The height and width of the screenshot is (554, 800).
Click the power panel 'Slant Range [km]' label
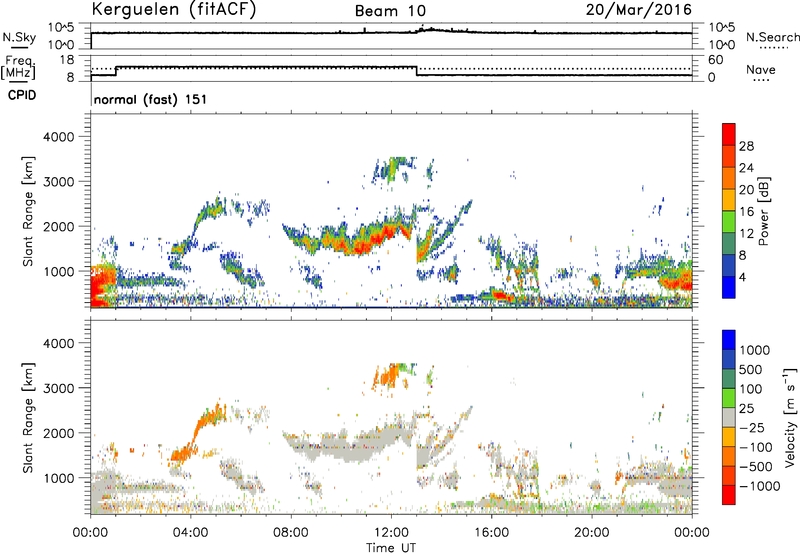pyautogui.click(x=27, y=211)
